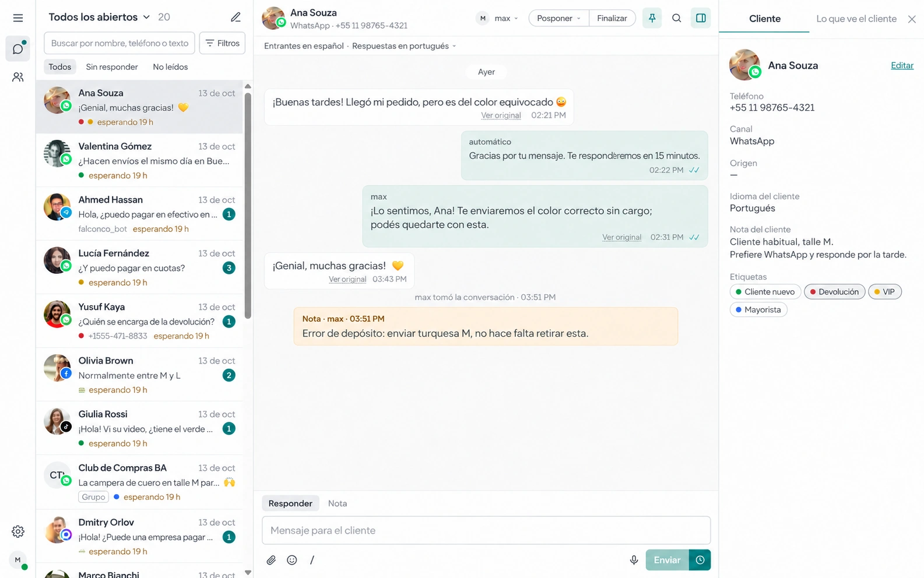View original of the first customer message
Image resolution: width=924 pixels, height=578 pixels.
tap(501, 115)
